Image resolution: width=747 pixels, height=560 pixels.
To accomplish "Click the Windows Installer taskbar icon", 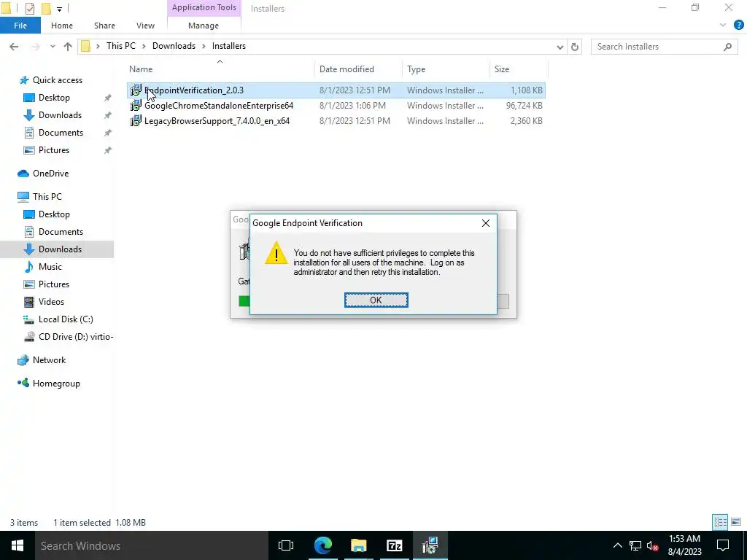I will point(430,545).
